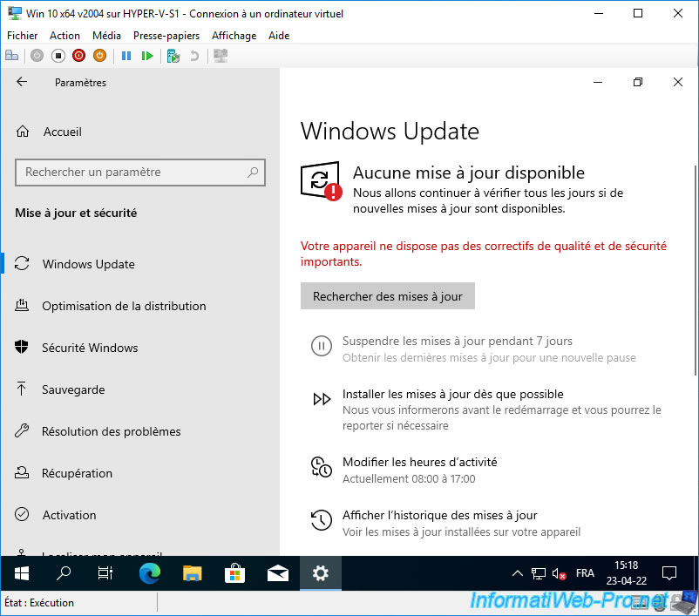Click the FRA language indicator
The height and width of the screenshot is (616, 699).
point(585,572)
